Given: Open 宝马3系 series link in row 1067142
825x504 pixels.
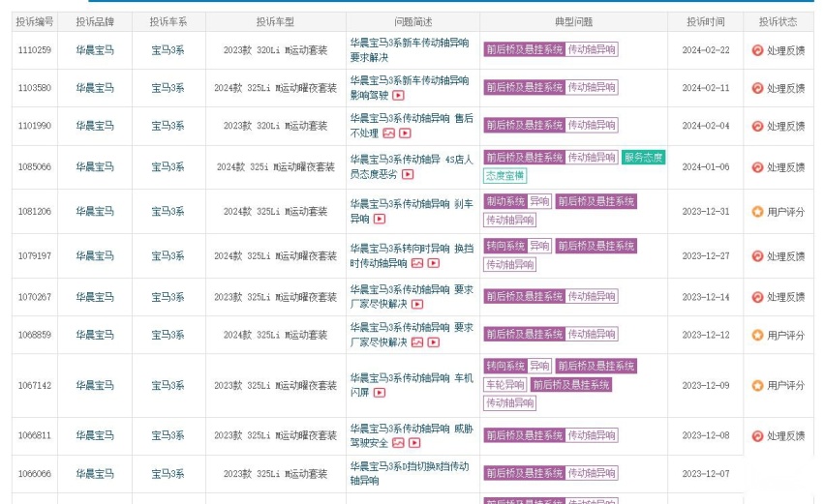Looking at the screenshot, I should (x=168, y=385).
